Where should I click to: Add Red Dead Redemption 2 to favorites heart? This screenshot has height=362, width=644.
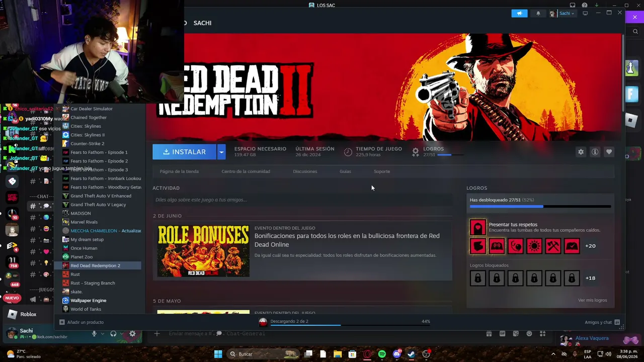tap(609, 152)
